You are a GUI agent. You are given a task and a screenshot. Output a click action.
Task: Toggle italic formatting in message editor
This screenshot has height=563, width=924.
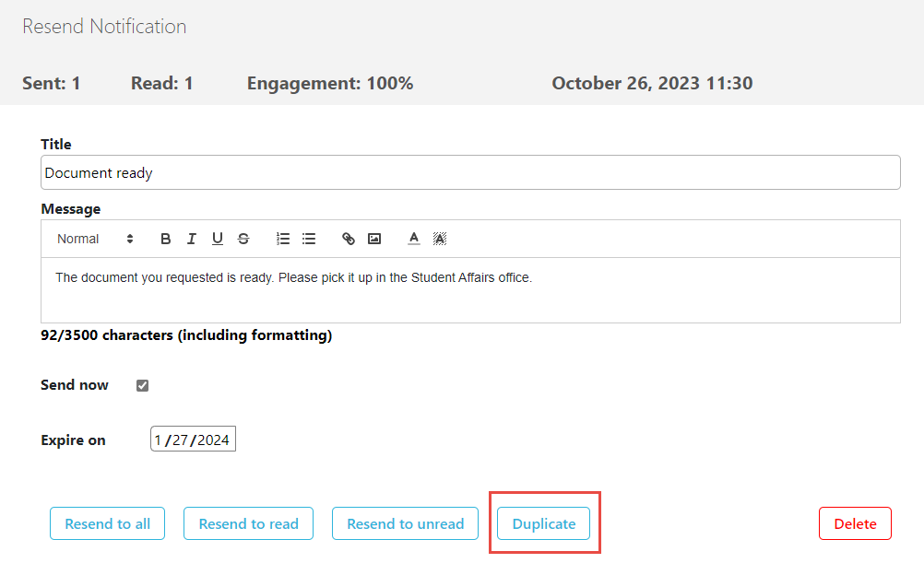coord(192,239)
